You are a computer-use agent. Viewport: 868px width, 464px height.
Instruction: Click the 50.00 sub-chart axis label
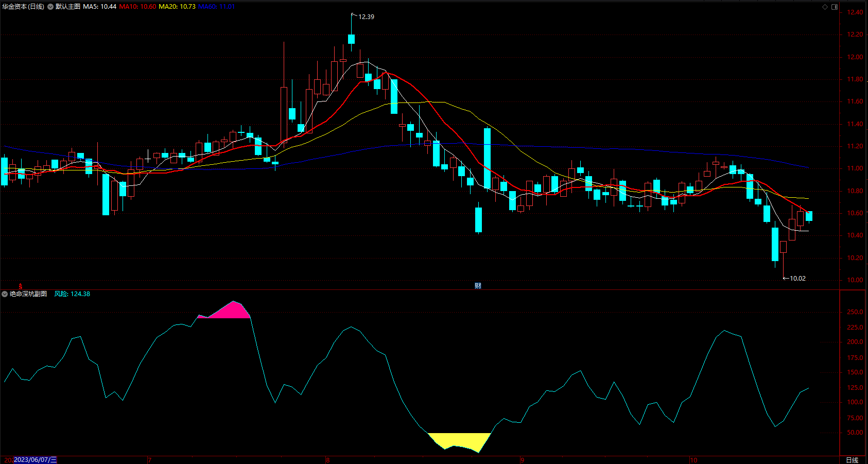point(855,433)
